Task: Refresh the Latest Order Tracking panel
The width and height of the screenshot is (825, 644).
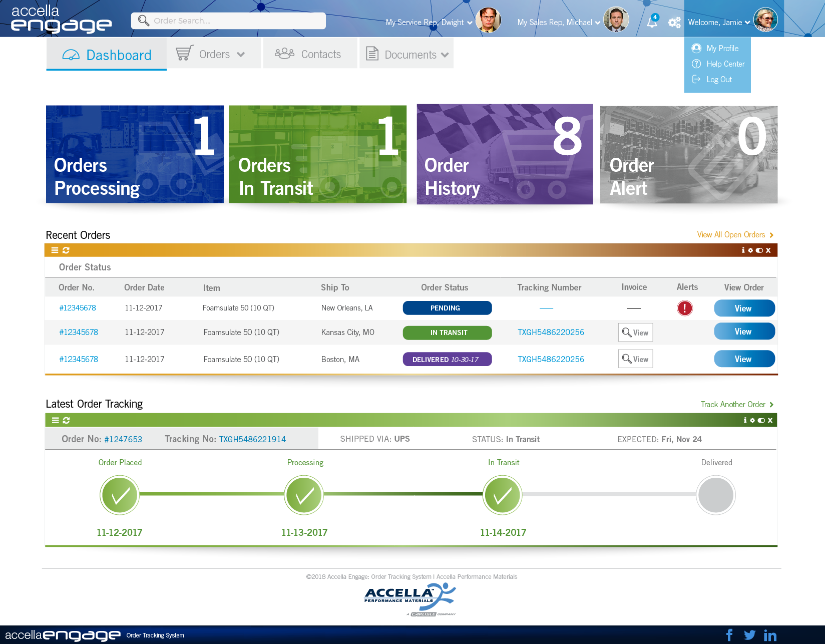Action: pyautogui.click(x=67, y=420)
